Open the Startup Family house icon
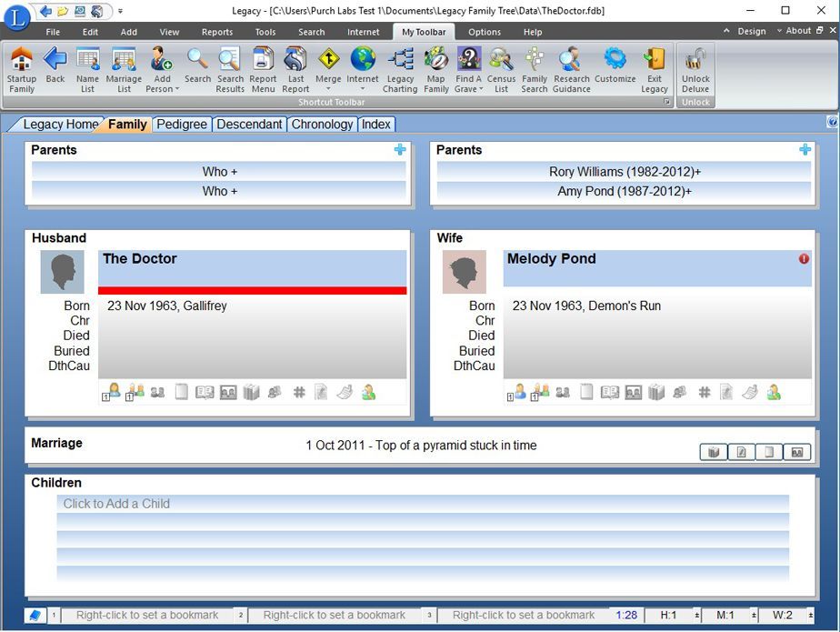This screenshot has width=840, height=632. (x=22, y=70)
